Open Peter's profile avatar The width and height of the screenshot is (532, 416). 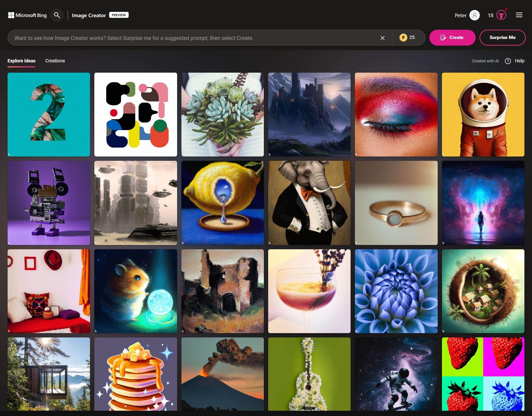(474, 15)
